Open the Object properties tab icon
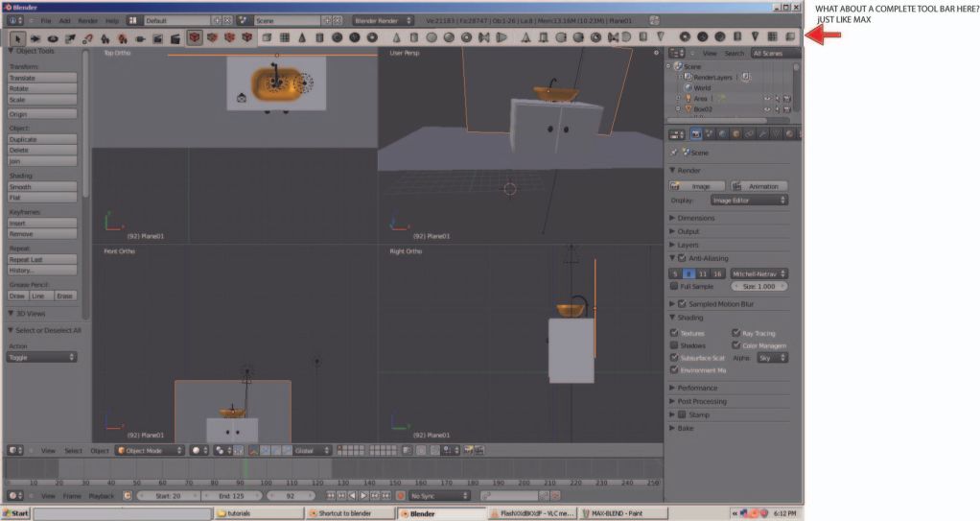The width and height of the screenshot is (980, 521). coord(736,133)
